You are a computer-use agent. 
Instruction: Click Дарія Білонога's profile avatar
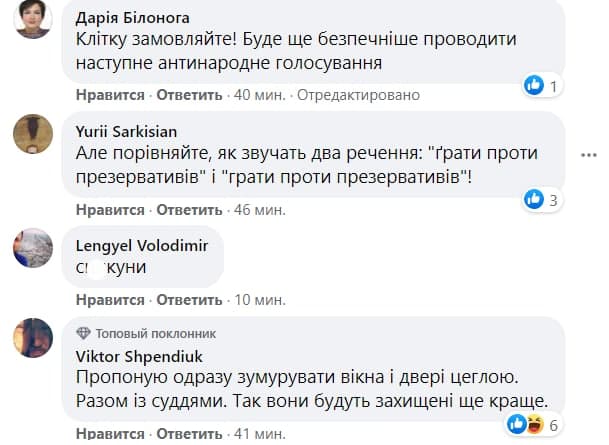(33, 18)
